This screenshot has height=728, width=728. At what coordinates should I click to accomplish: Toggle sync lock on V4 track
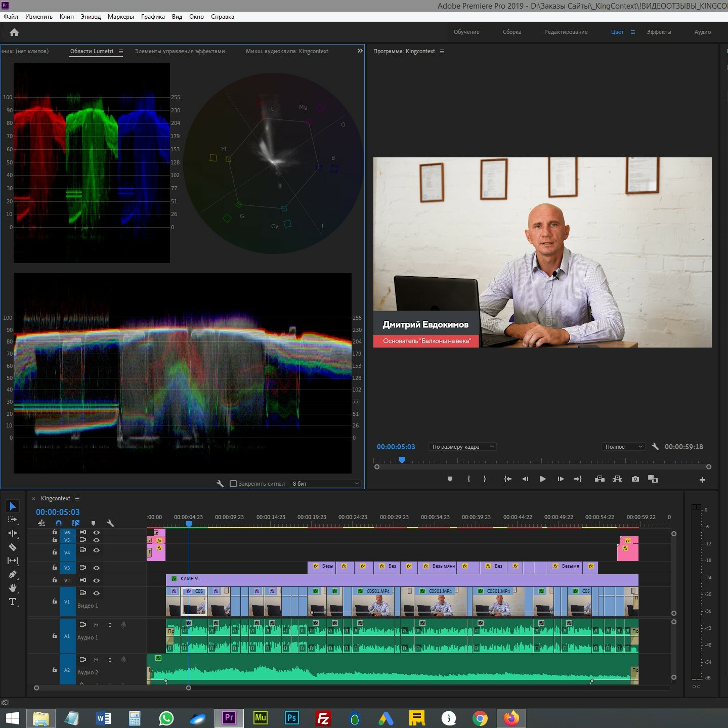[82, 550]
